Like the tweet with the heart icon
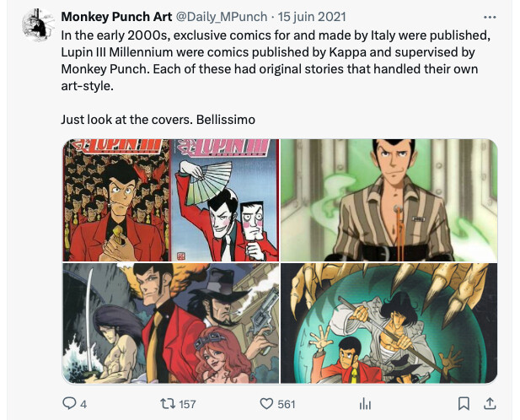Viewport: 520px width, 420px height. [265, 404]
